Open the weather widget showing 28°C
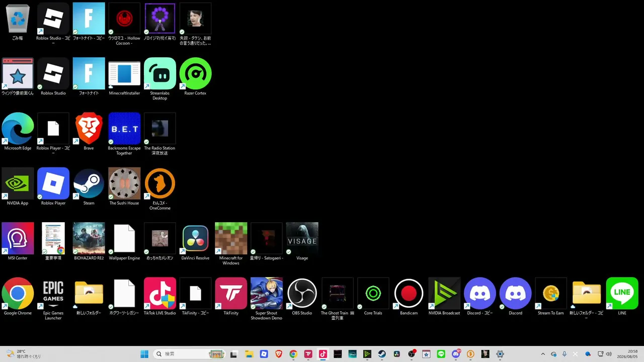This screenshot has height=362, width=644. [x=23, y=354]
